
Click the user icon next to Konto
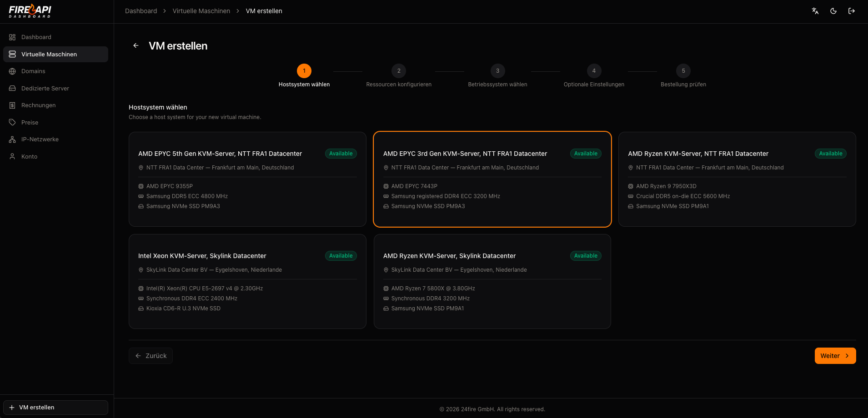[x=12, y=156]
